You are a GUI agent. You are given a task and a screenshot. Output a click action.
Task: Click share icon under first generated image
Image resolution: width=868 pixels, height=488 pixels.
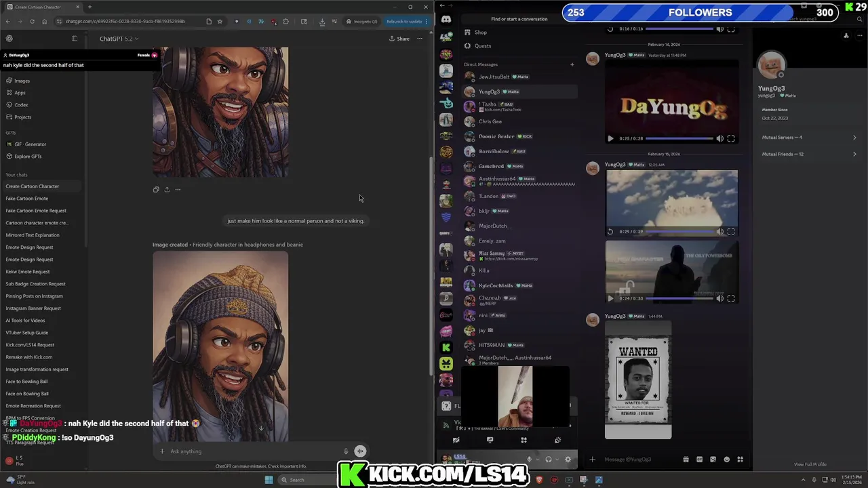click(x=167, y=190)
